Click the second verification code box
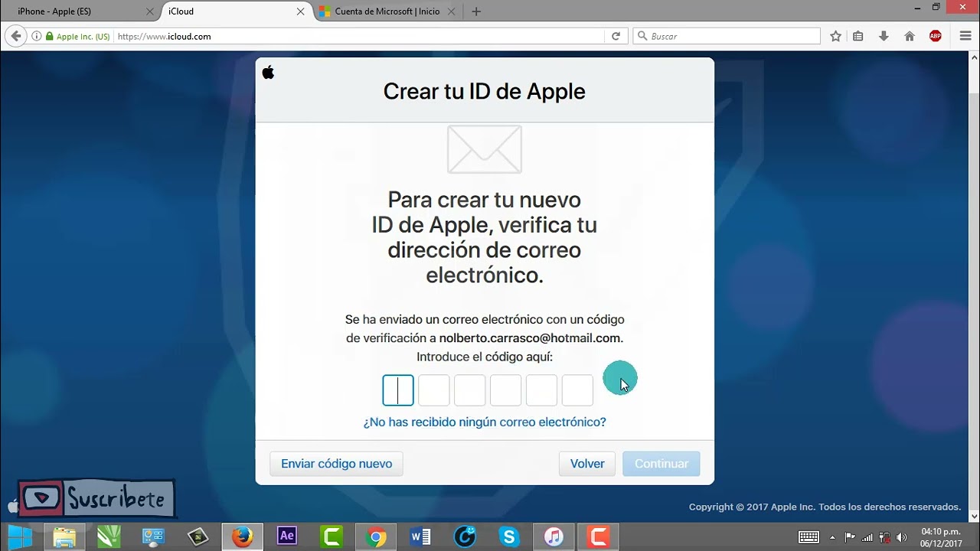The image size is (980, 551). point(434,390)
